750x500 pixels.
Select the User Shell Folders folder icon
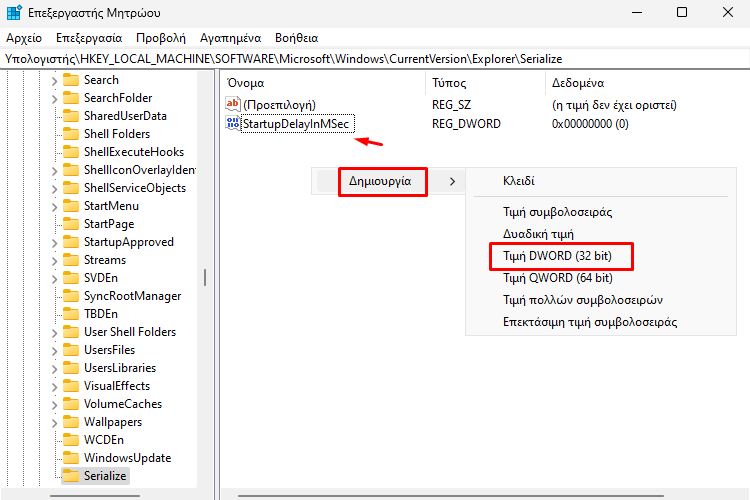tap(71, 332)
